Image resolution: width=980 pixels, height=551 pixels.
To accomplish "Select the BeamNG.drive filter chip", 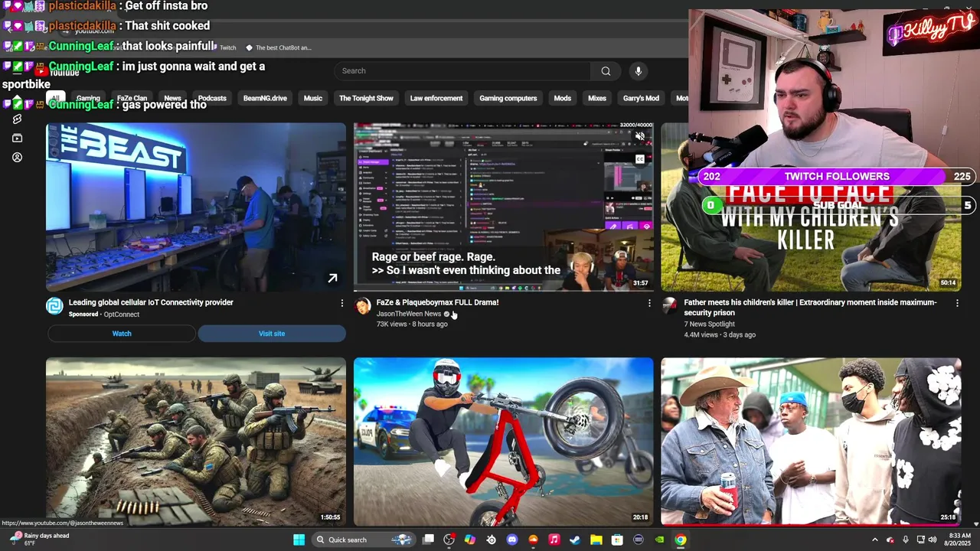I will coord(265,99).
